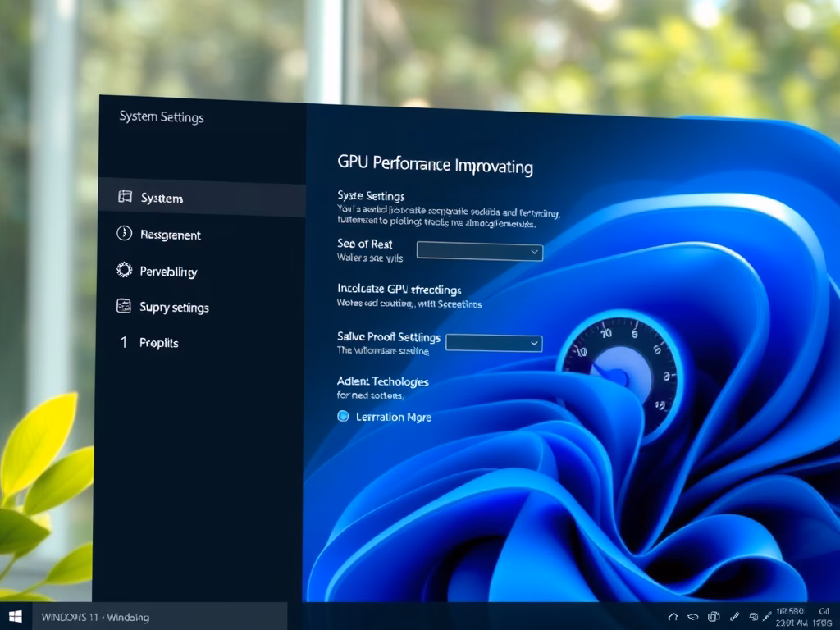Open the Seo of Reat dropdown
The width and height of the screenshot is (840, 630).
479,251
